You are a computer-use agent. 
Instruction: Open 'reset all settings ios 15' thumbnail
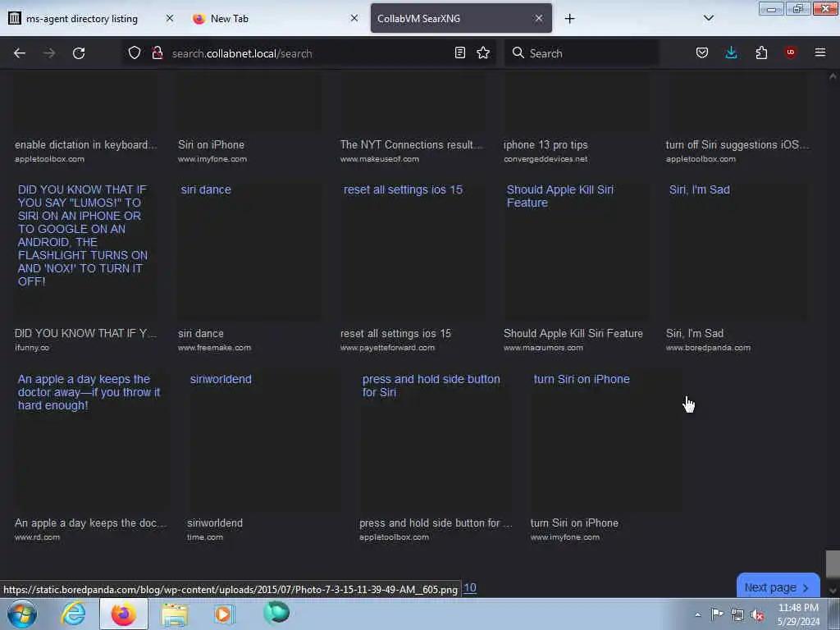point(413,251)
